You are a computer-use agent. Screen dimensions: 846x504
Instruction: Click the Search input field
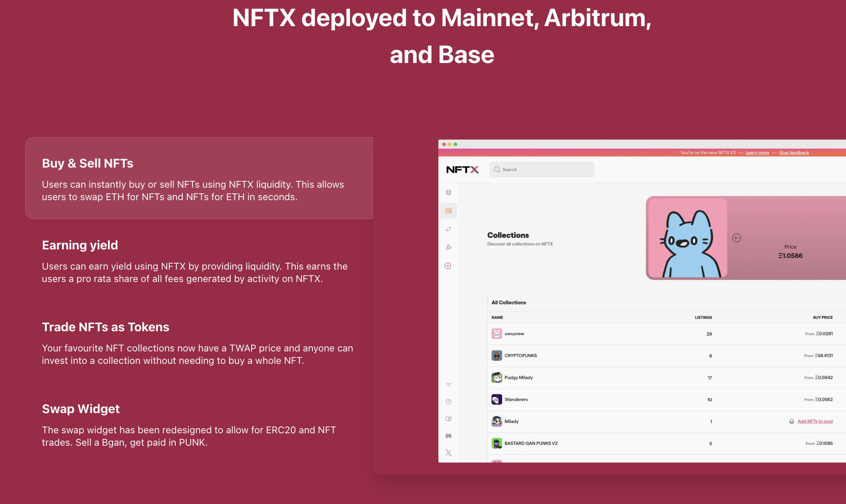point(542,170)
